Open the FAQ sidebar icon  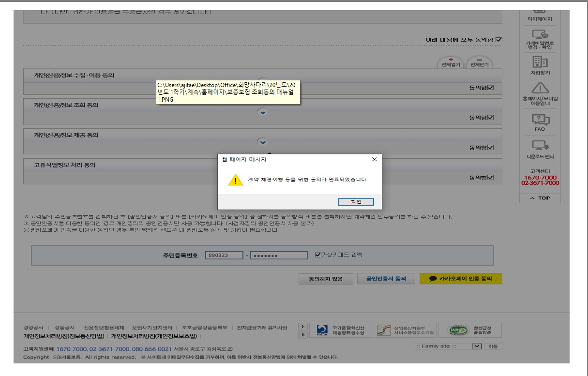point(540,122)
